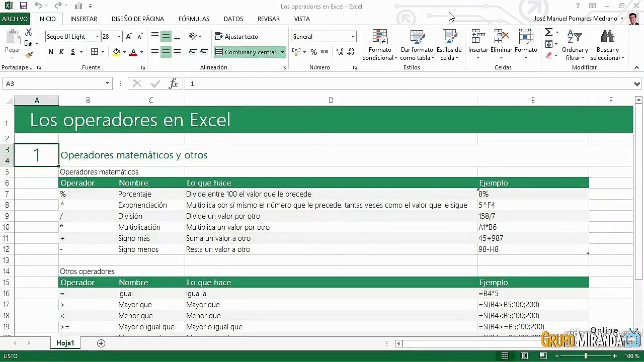
Task: Decrease font size with the small A icon
Action: point(140,36)
